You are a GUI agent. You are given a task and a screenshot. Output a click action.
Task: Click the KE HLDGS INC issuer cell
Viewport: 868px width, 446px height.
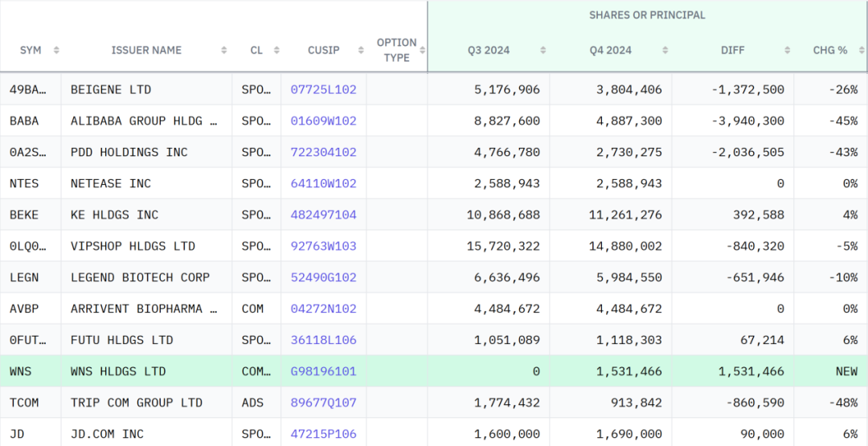115,215
